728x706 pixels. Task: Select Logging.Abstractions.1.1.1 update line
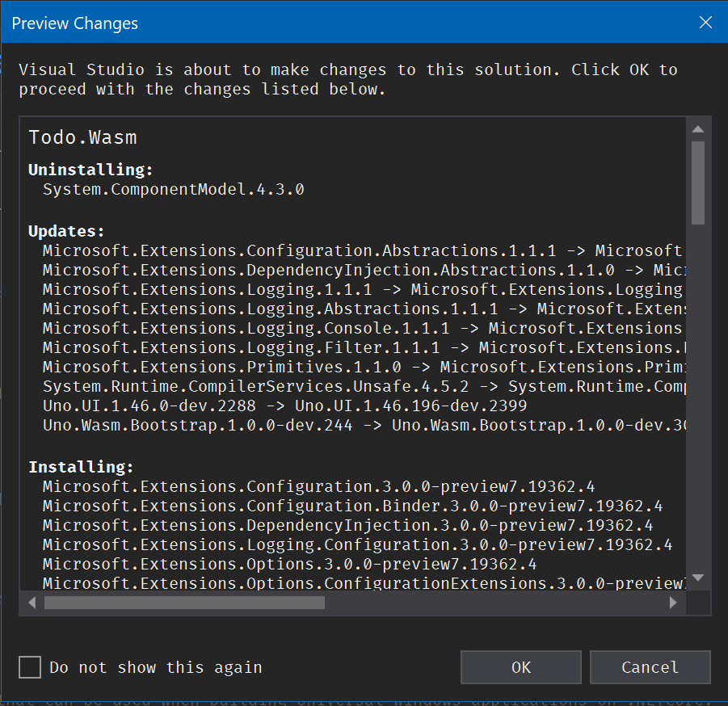364,309
